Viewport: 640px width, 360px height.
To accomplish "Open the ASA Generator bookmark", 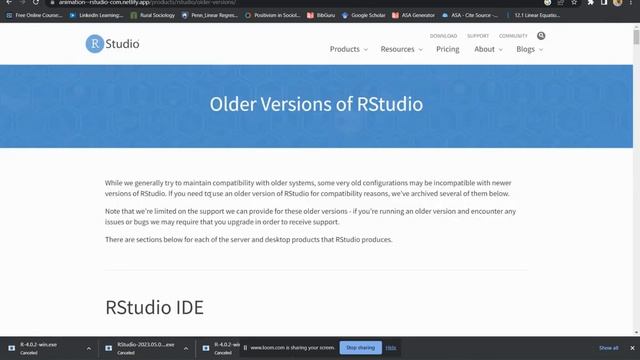I will [413, 15].
